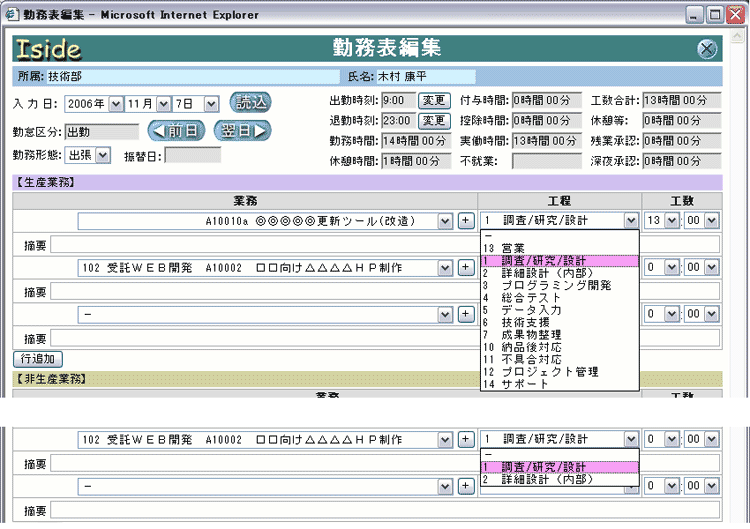Go to previous day with 前日 button

click(x=176, y=131)
